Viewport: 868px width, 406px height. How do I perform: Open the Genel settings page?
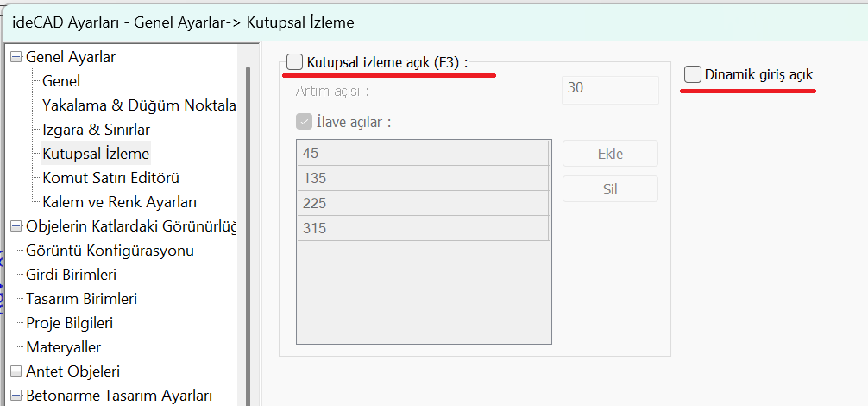pos(61,81)
